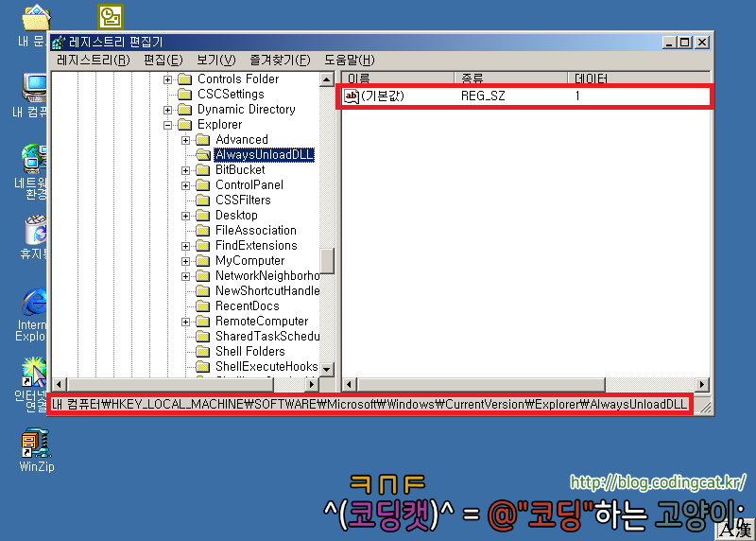Open the 편집(E) menu
The height and width of the screenshot is (541, 756).
tap(163, 60)
